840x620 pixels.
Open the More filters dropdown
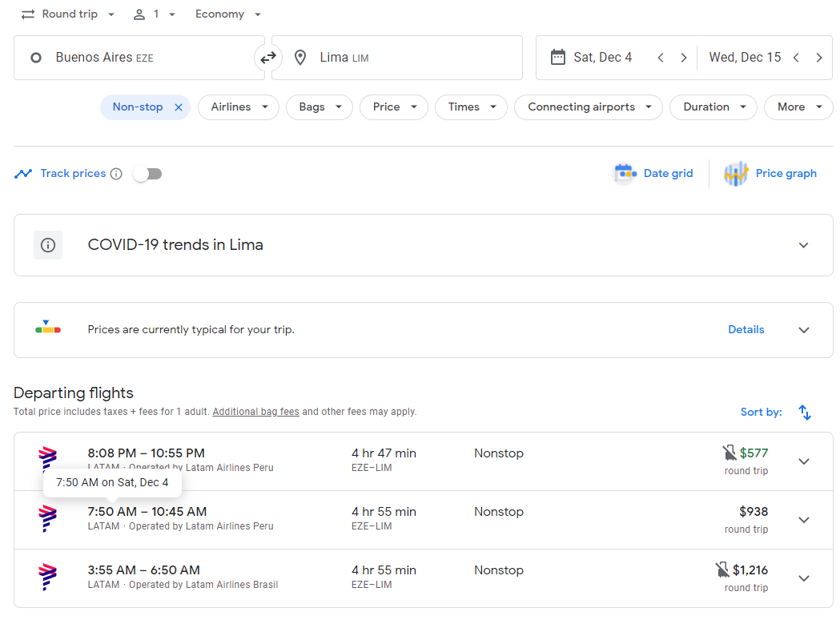[x=798, y=107]
